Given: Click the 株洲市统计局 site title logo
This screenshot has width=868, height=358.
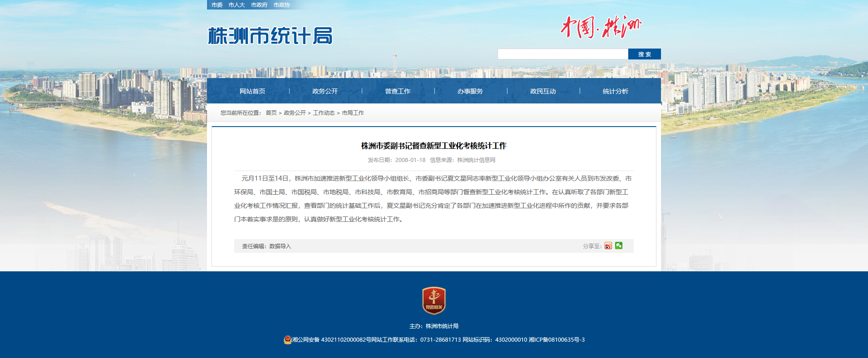Looking at the screenshot, I should pyautogui.click(x=270, y=36).
